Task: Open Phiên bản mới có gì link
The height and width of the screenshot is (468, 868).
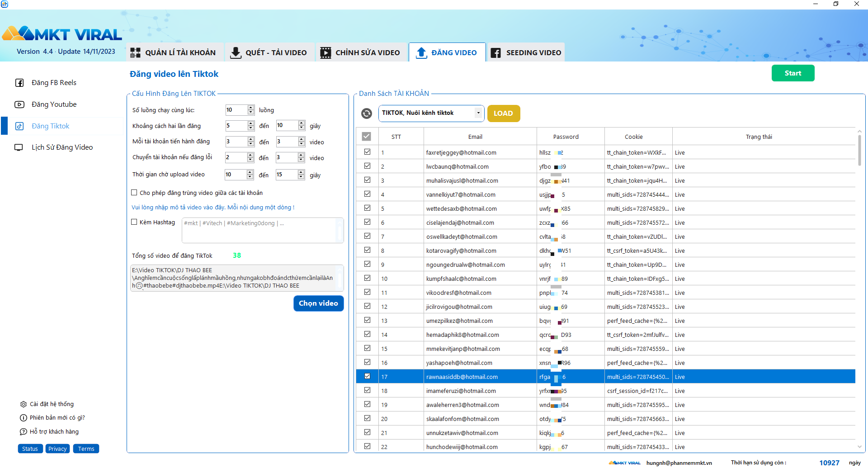Action: (x=57, y=418)
